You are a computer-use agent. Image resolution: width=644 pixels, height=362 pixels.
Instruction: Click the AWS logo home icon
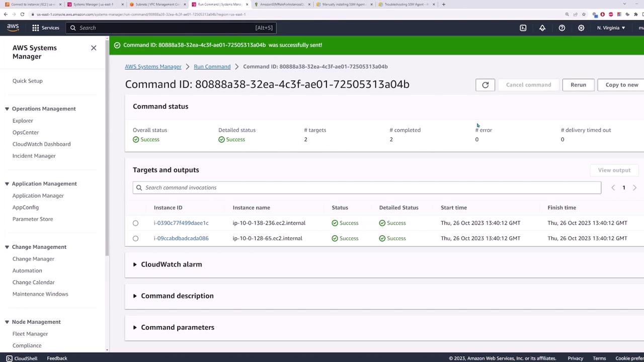point(13,28)
